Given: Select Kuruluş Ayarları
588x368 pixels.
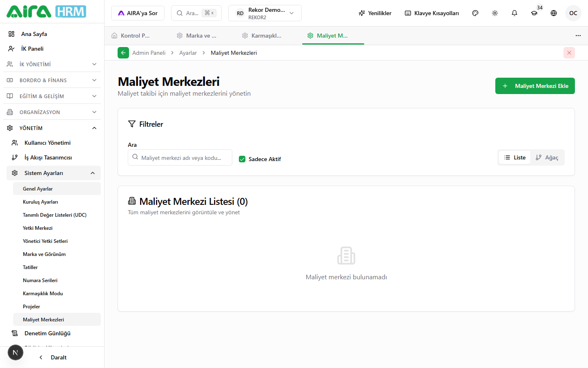Looking at the screenshot, I should pyautogui.click(x=57, y=202).
